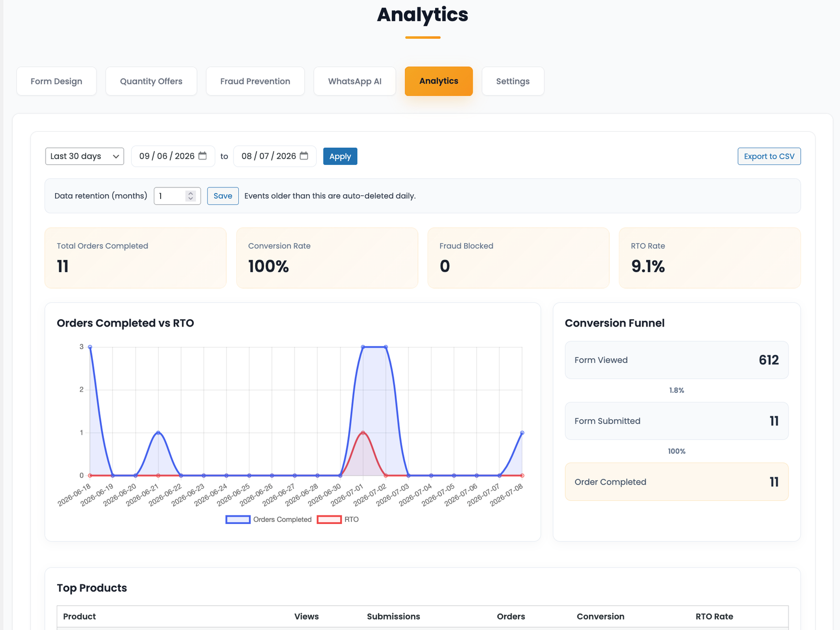Toggle RTO legend swatch in chart
The width and height of the screenshot is (840, 630).
click(329, 519)
